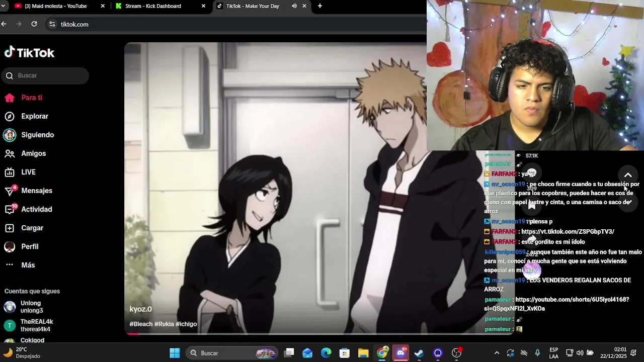This screenshot has width=644, height=362.
Task: Open Discord from the taskbar
Action: [x=400, y=353]
